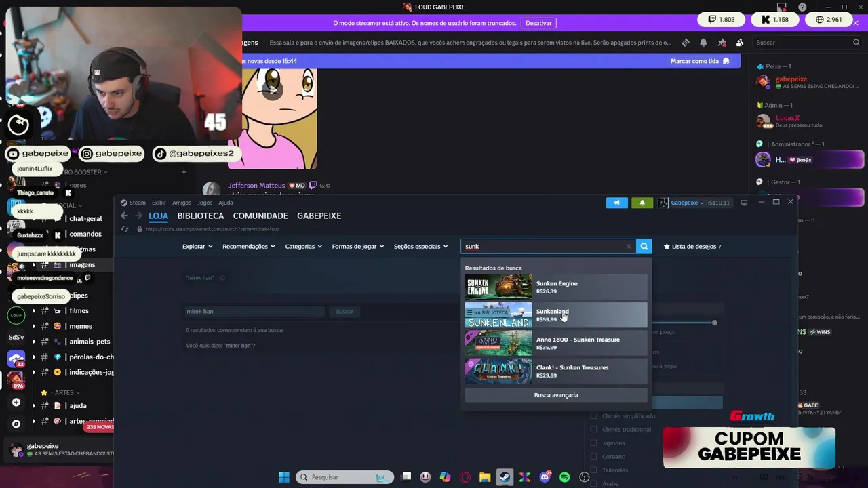Open Discord pinned messages icon
The height and width of the screenshot is (488, 868).
(722, 42)
